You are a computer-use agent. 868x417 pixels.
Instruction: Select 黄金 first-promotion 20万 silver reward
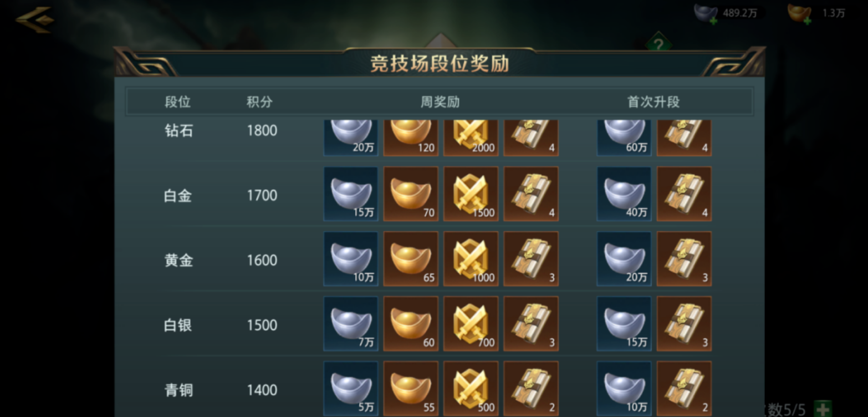624,259
